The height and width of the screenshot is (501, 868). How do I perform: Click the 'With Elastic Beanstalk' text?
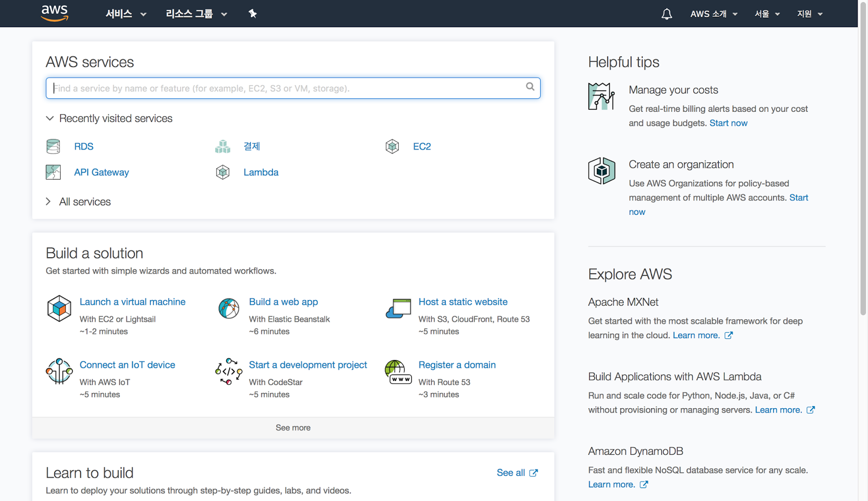point(289,319)
